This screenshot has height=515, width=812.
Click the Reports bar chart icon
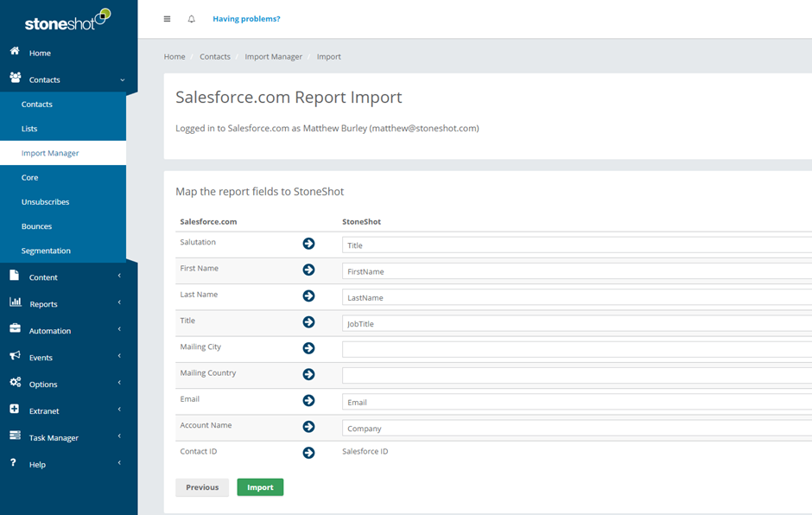point(15,302)
